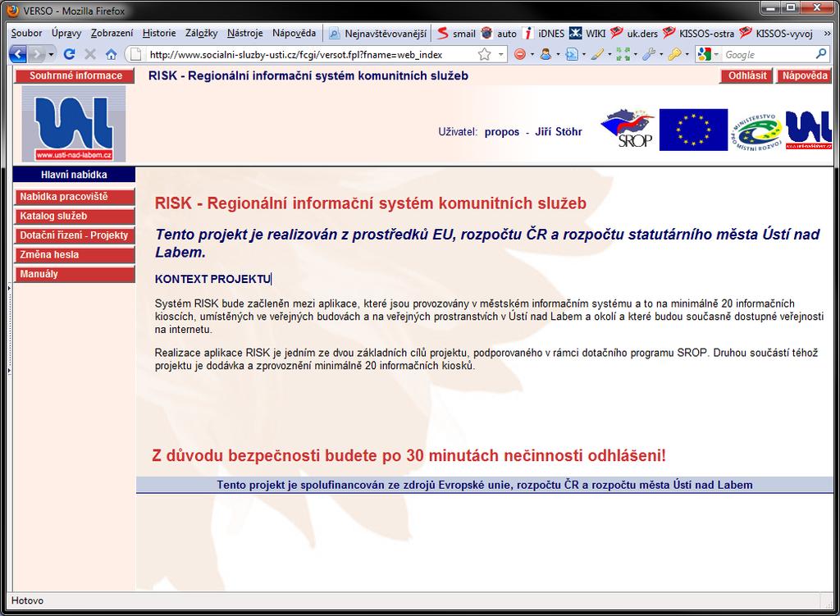Click the golden key toolbar icon
The width and height of the screenshot is (840, 616).
pos(674,54)
